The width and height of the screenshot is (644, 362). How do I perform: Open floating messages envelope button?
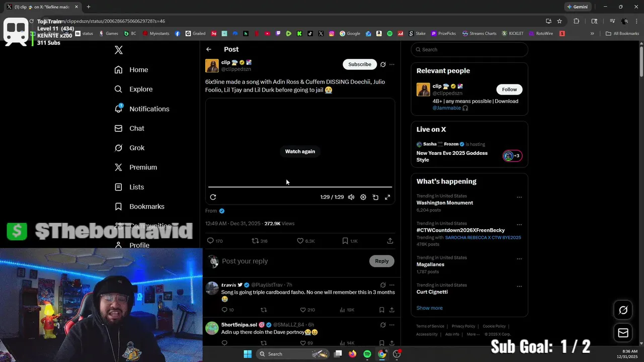click(x=623, y=333)
